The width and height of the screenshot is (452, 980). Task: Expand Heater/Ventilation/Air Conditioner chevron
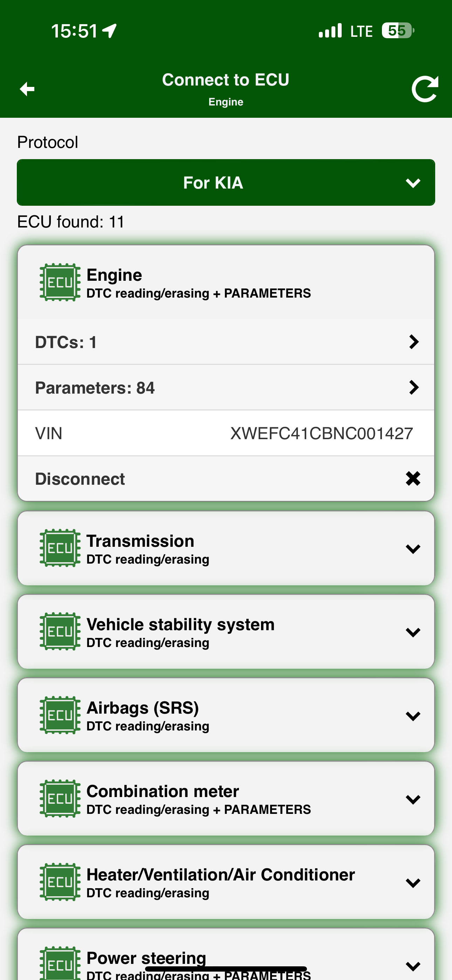tap(413, 883)
